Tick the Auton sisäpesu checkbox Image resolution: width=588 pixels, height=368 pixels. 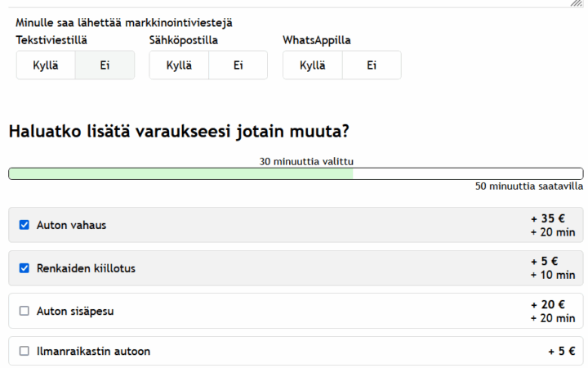[24, 311]
